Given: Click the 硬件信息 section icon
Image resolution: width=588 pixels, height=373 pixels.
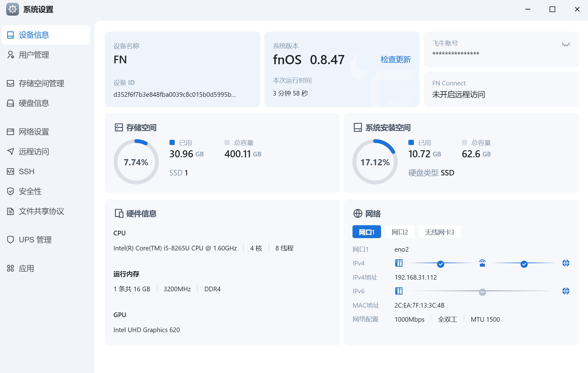Looking at the screenshot, I should pyautogui.click(x=119, y=214).
